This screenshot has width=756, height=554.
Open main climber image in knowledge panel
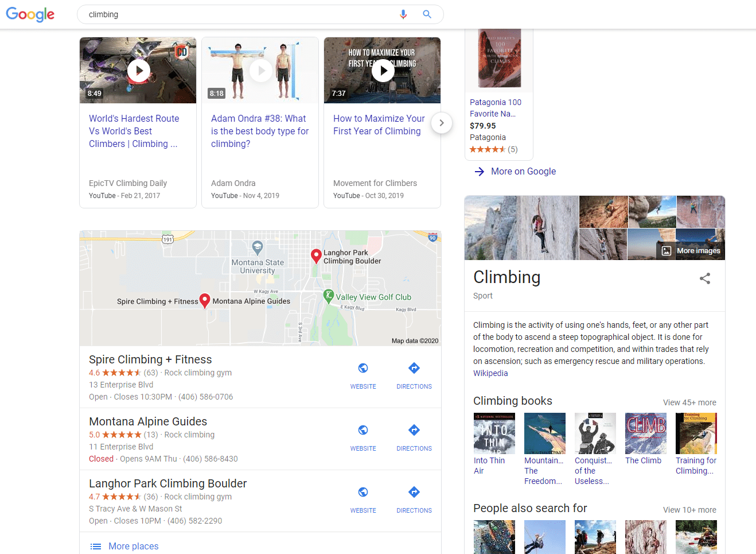coord(521,228)
